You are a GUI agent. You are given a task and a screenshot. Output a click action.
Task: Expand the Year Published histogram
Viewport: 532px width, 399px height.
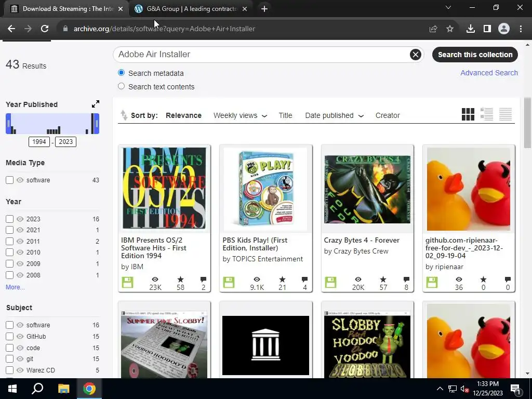96,104
